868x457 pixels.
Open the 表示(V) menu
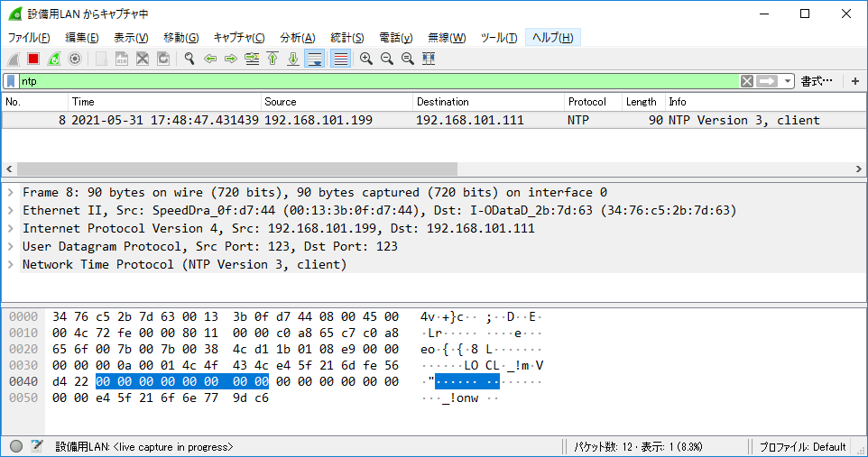coord(131,38)
